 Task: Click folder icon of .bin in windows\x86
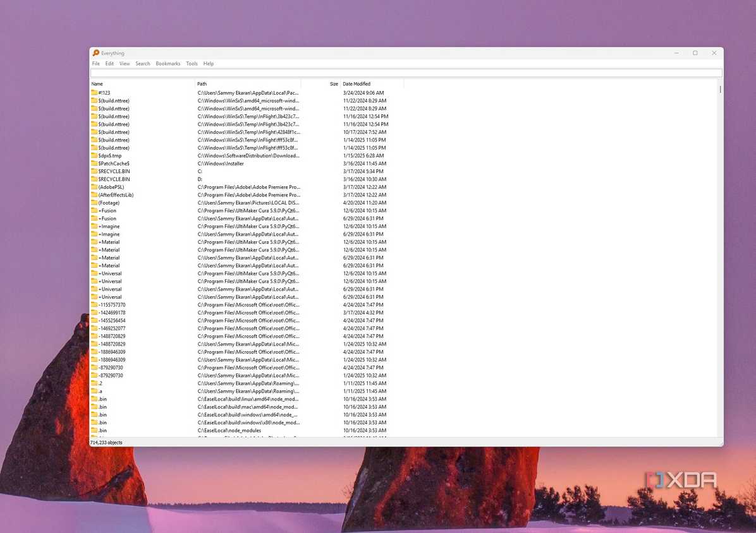pos(94,422)
